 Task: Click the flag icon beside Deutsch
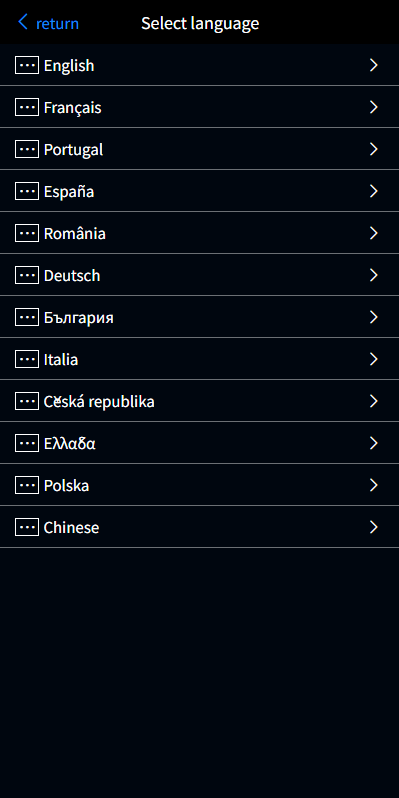point(27,275)
